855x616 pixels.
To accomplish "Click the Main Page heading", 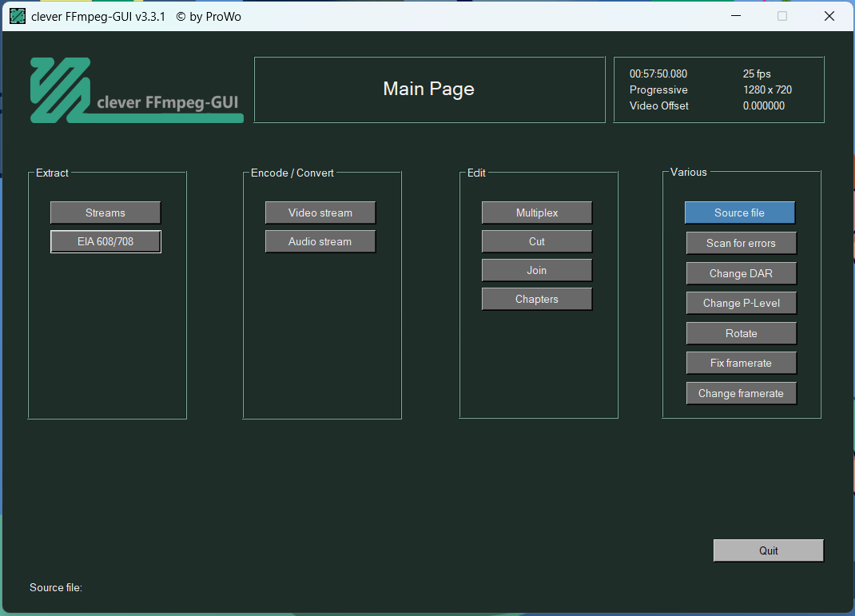I will (428, 89).
